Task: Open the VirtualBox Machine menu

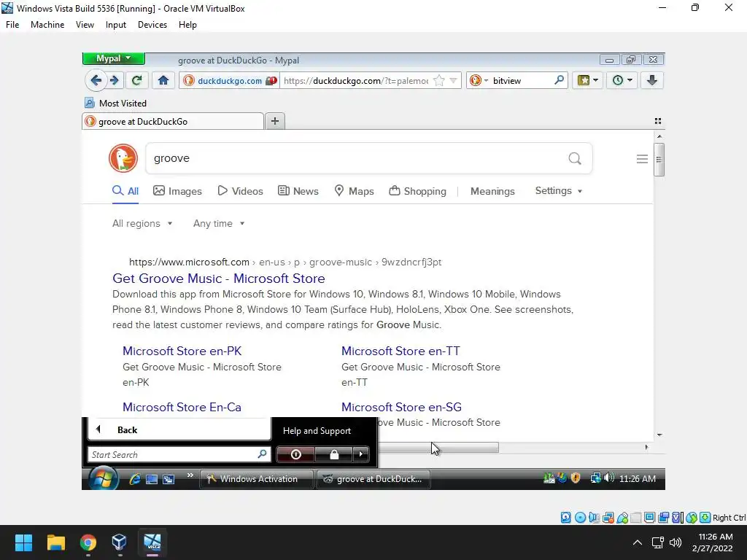Action: click(47, 25)
